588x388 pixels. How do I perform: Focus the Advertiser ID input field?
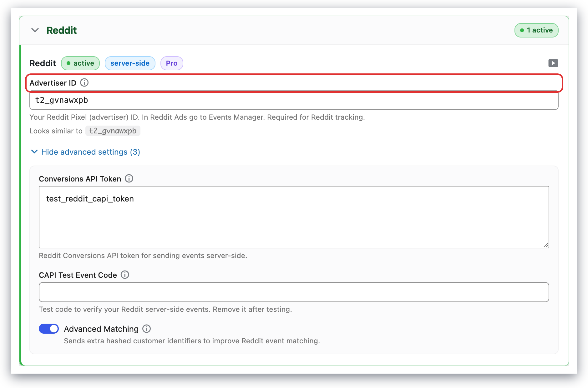(x=294, y=100)
